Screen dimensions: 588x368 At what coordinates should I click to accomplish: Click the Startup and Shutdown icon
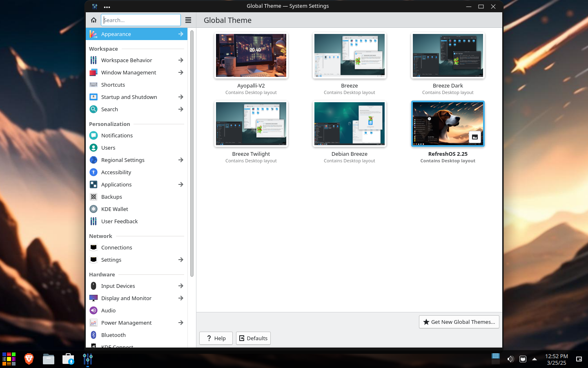click(x=94, y=97)
